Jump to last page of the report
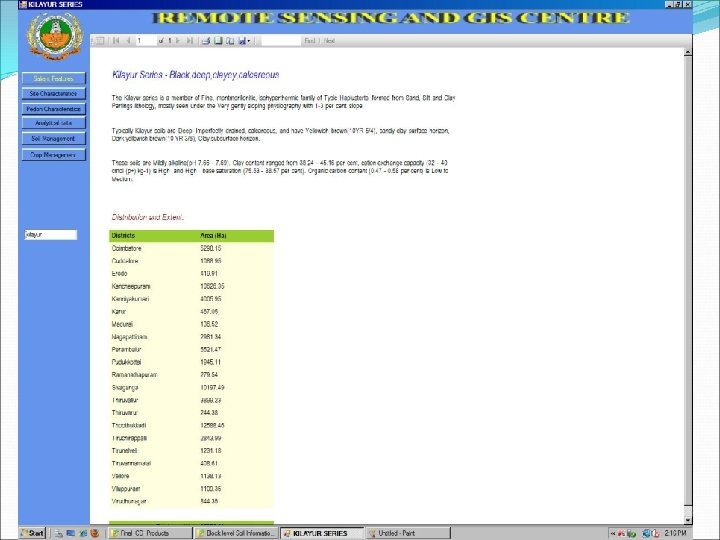 (190, 41)
